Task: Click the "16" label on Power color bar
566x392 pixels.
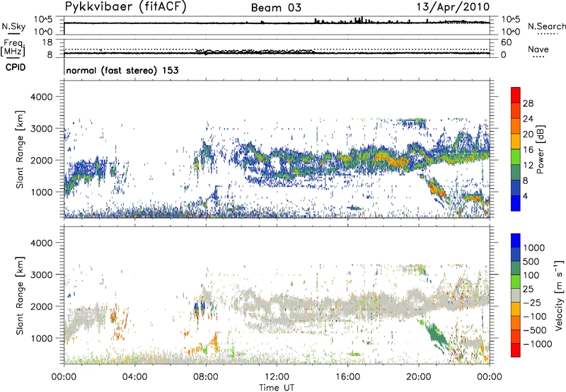Action: [x=528, y=149]
